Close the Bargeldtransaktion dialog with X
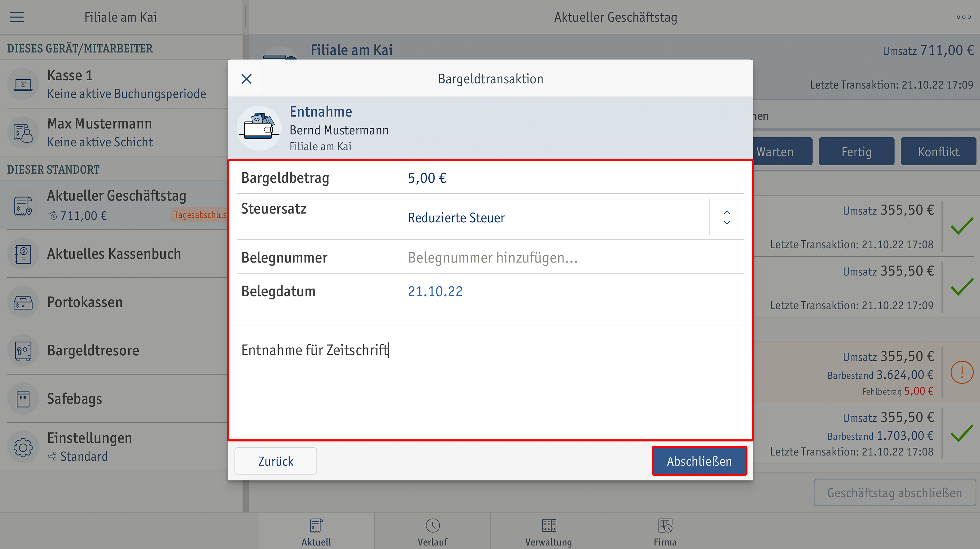This screenshot has height=549, width=980. 246,79
